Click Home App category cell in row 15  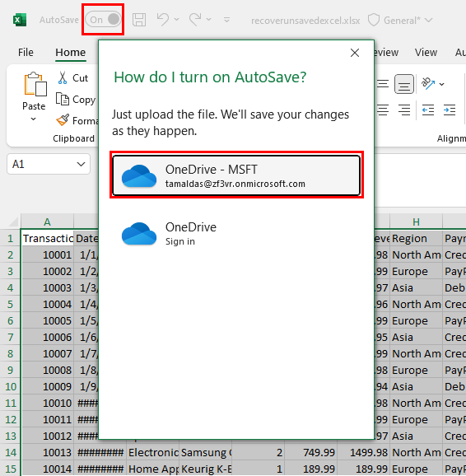coord(152,469)
